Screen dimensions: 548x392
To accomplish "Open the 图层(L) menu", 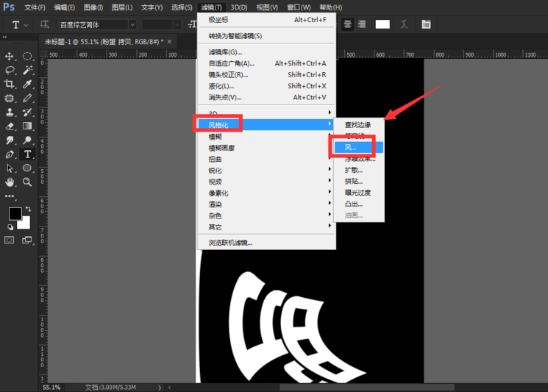I will pyautogui.click(x=122, y=7).
